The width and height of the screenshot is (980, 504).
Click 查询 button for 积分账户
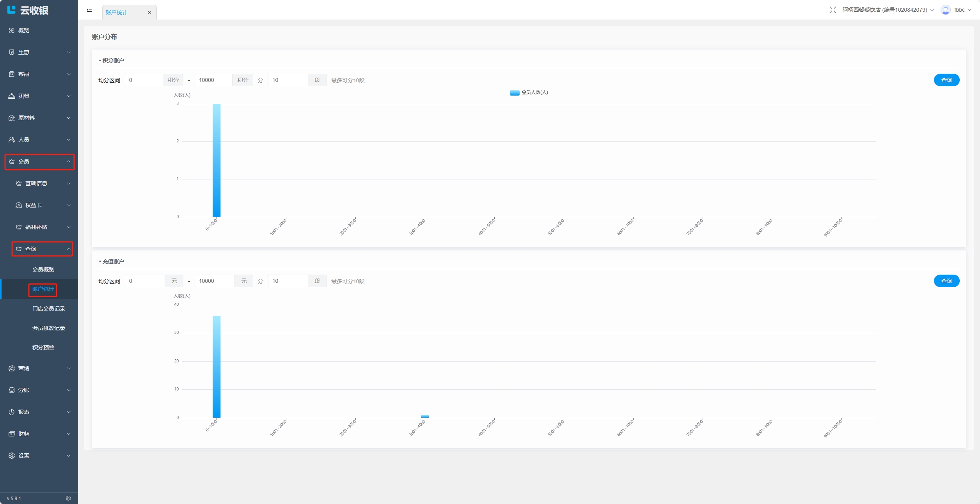(x=946, y=80)
